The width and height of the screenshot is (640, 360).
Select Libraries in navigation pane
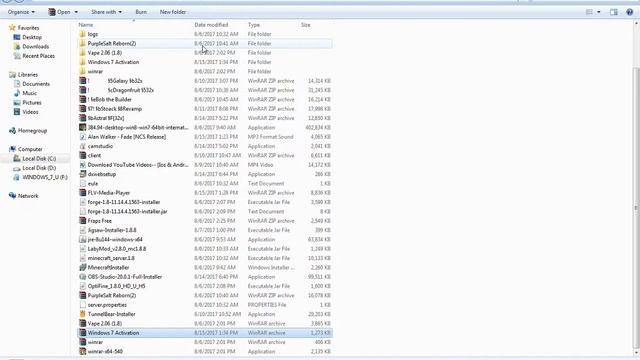coord(28,75)
